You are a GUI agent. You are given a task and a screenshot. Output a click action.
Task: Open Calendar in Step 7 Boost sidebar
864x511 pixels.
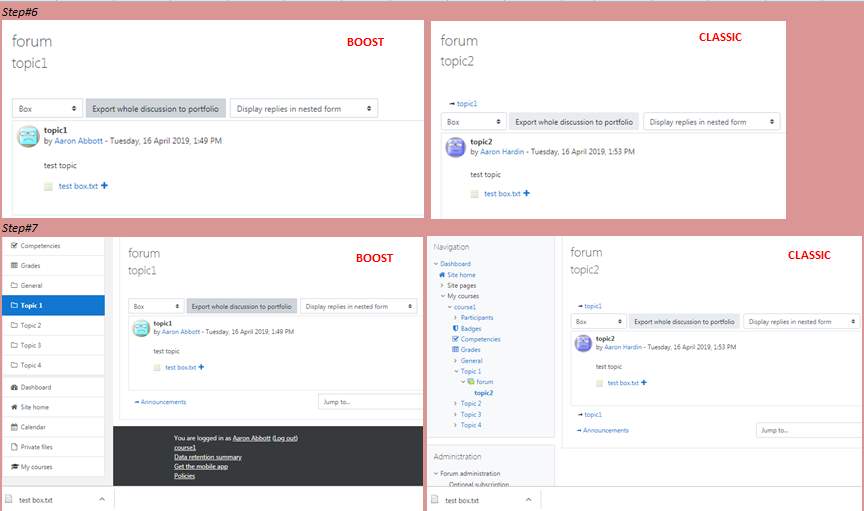point(53,427)
